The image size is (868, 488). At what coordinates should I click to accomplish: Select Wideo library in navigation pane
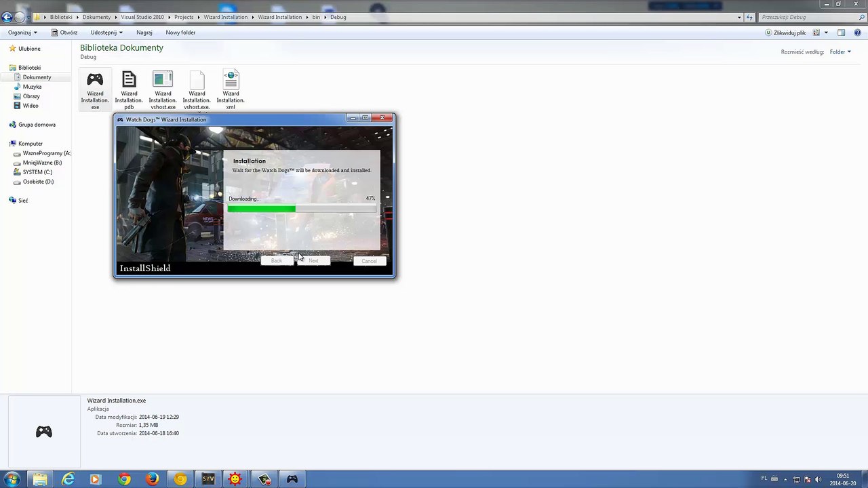tap(31, 106)
